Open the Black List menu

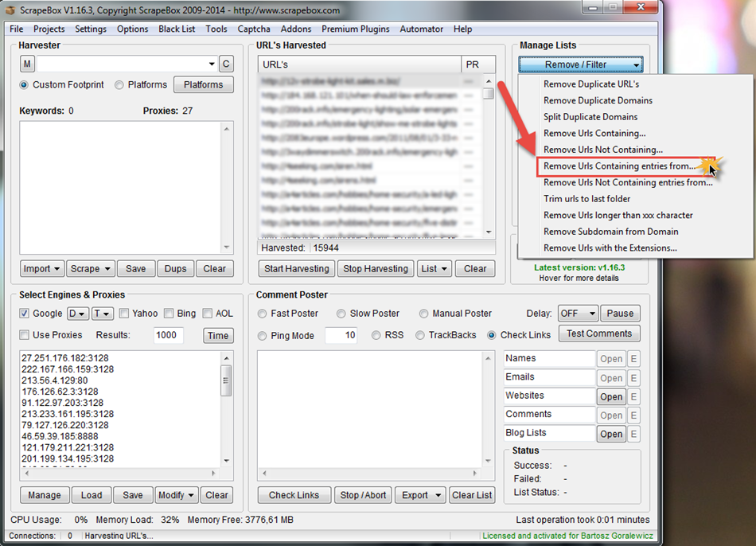coord(177,29)
